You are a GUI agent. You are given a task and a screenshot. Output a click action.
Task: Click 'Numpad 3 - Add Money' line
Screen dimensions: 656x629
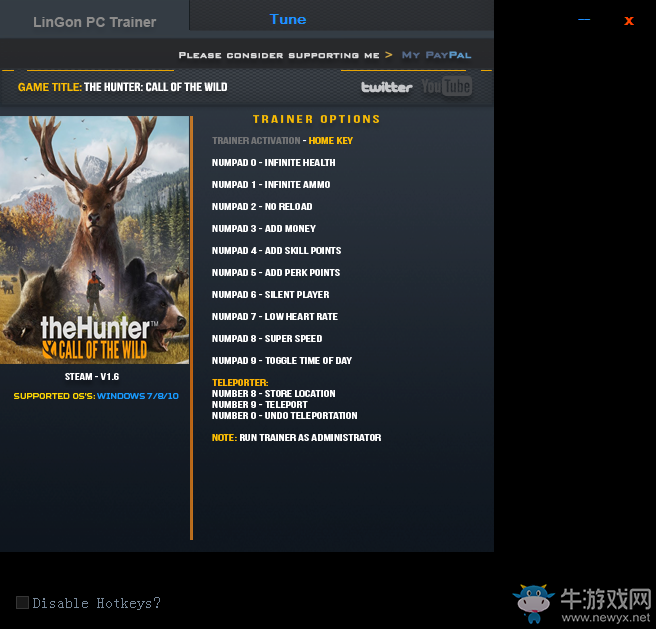click(264, 229)
